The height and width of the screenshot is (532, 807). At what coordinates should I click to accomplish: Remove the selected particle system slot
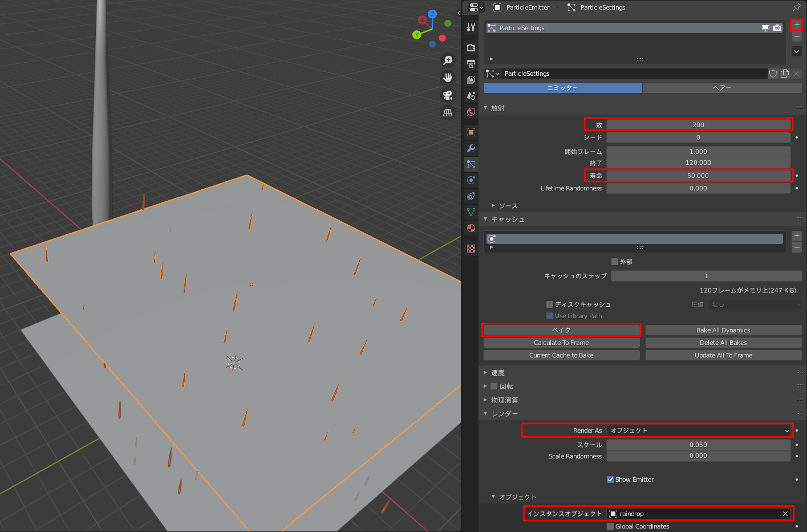pos(797,36)
